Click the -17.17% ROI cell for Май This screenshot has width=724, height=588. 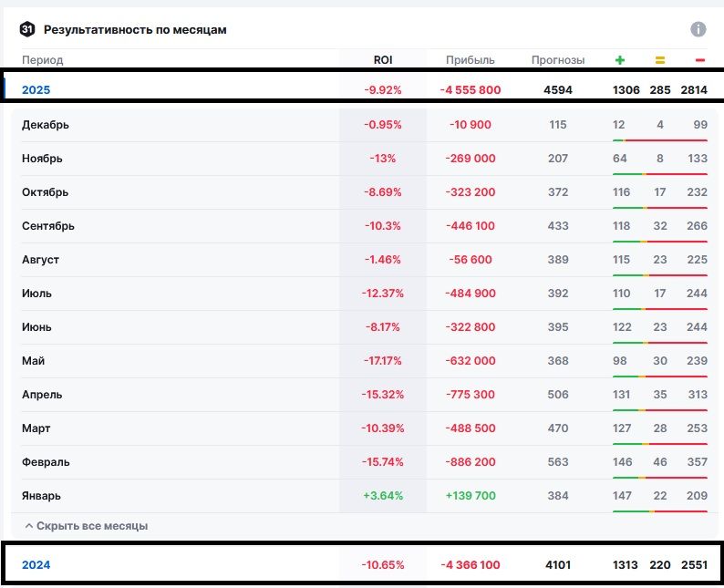point(383,361)
